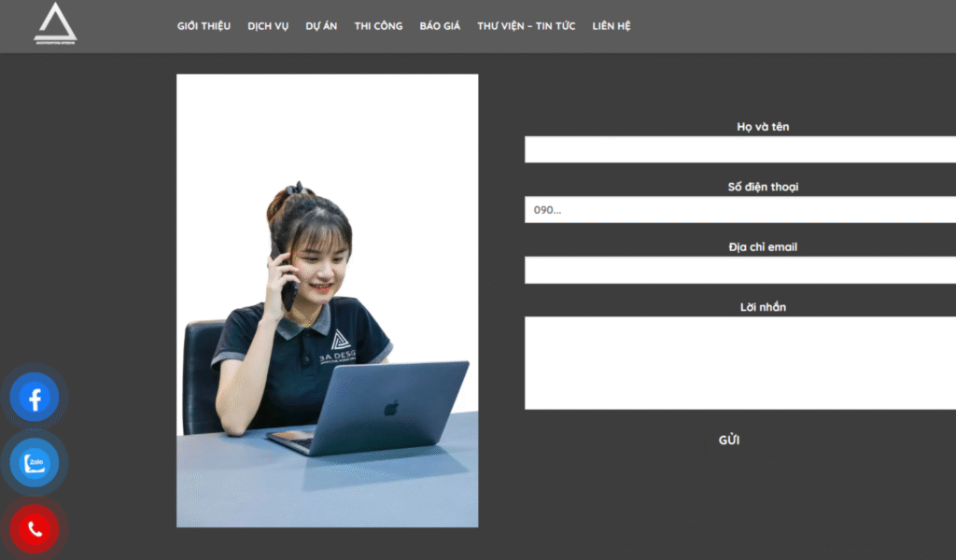Screen dimensions: 956x560
Task: Click the triangle logo in the header
Action: pos(55,23)
